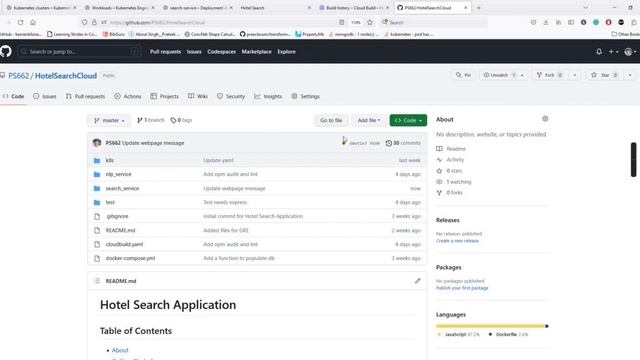
Task: Open the search_service folder
Action: coord(122,189)
